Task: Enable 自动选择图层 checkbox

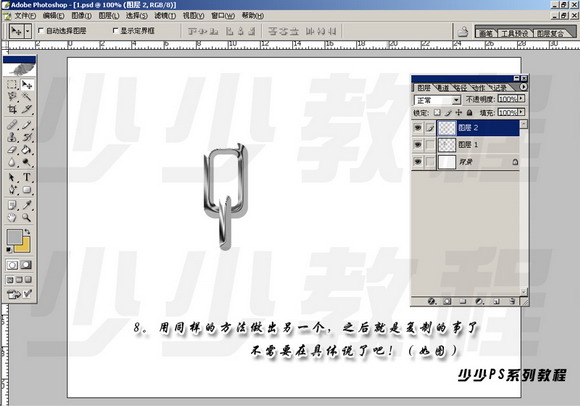Action: pyautogui.click(x=41, y=31)
